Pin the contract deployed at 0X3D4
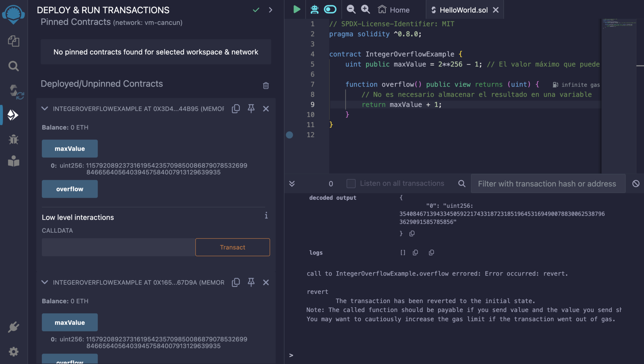The height and width of the screenshot is (364, 644). [x=251, y=109]
